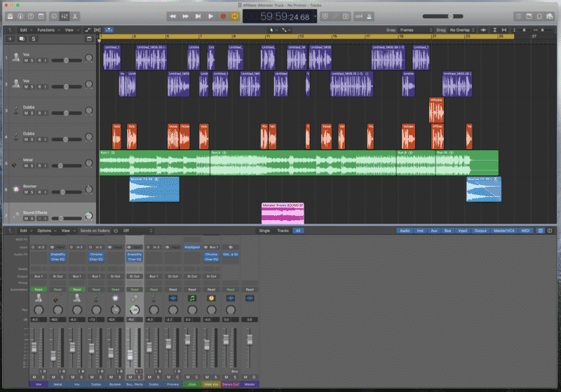Filter mixer by Output channel strips
Screen dimensions: 561x392
480,231
